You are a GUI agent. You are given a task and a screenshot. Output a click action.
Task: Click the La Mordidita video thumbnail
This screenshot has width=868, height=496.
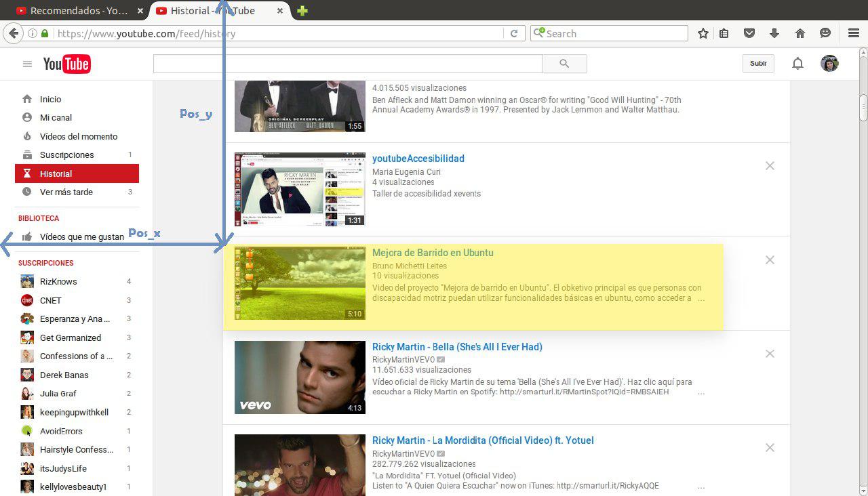point(300,465)
